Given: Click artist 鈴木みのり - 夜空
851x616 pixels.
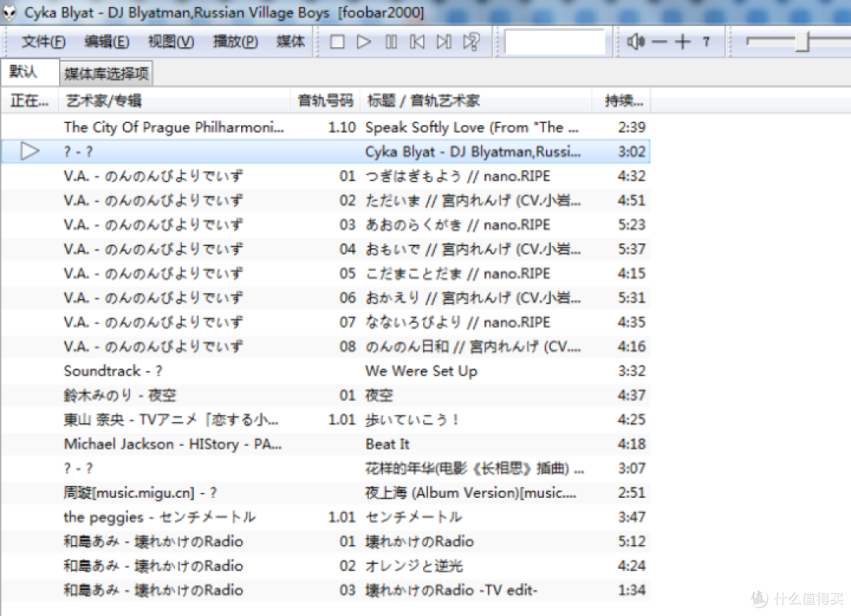Looking at the screenshot, I should [120, 395].
